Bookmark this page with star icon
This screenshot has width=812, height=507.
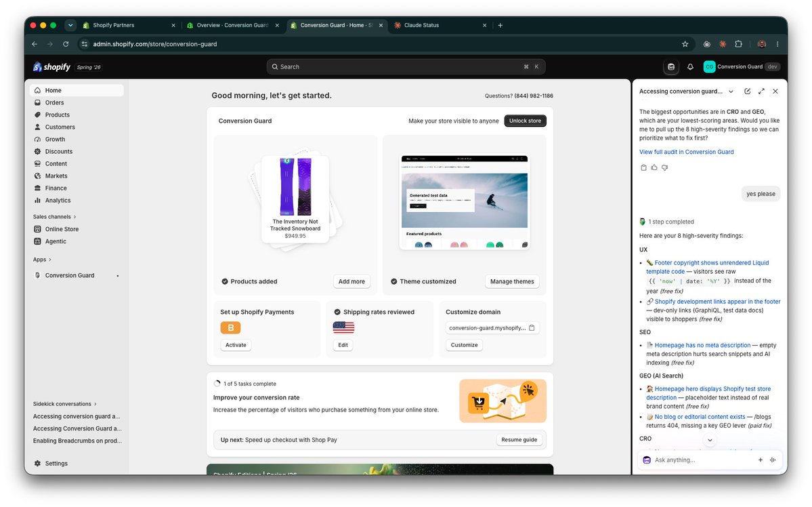tap(685, 45)
